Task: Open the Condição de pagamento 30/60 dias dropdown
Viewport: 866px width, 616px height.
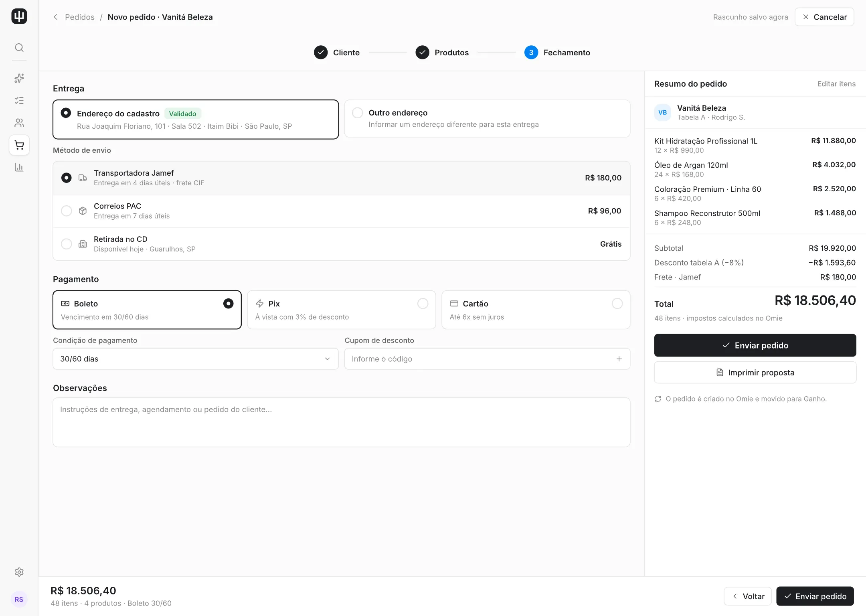Action: (196, 359)
